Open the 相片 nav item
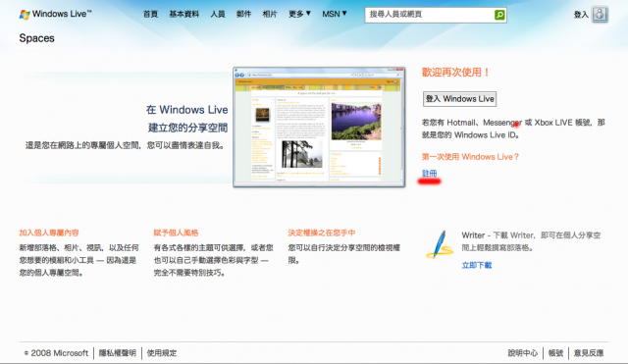The width and height of the screenshot is (628, 364). coord(270,14)
